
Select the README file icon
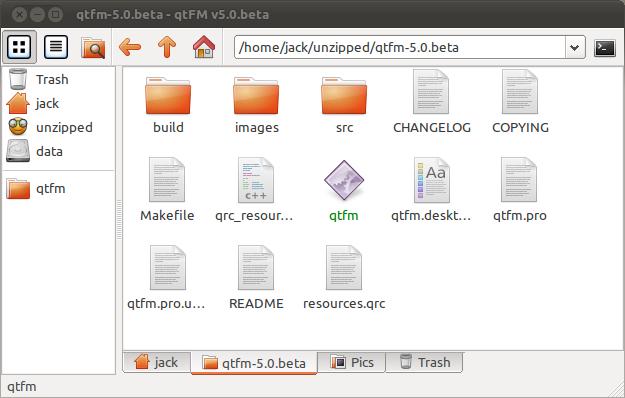click(x=256, y=268)
